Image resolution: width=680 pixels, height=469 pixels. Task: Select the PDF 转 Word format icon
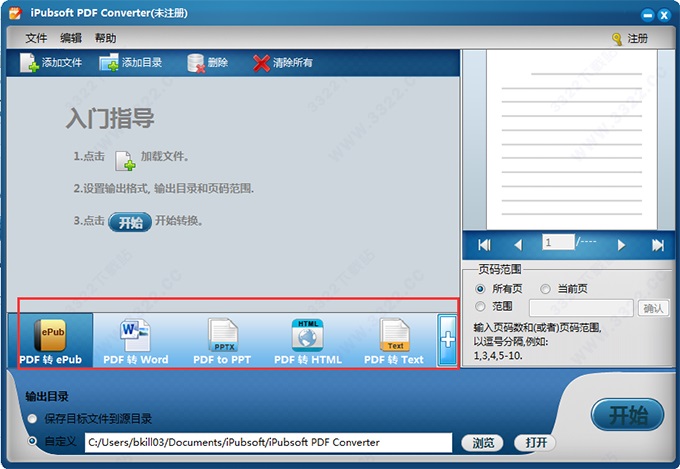135,335
